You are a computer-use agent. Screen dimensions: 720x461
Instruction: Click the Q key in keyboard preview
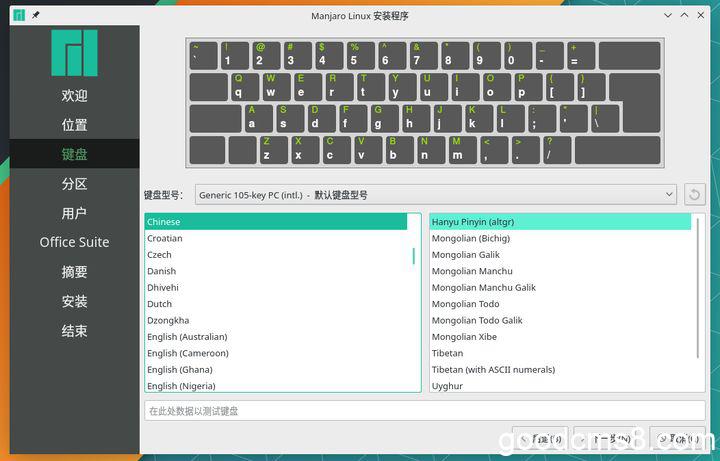point(245,87)
